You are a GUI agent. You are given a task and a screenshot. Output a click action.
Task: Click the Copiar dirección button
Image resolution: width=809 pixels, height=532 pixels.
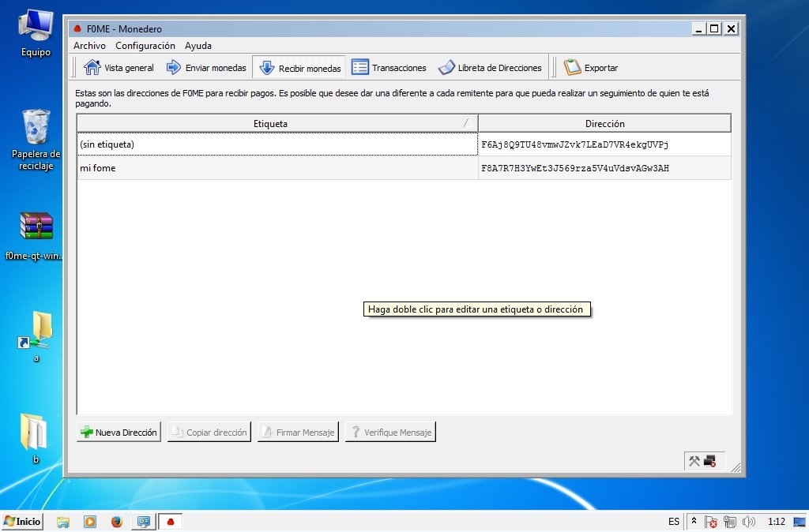(209, 432)
